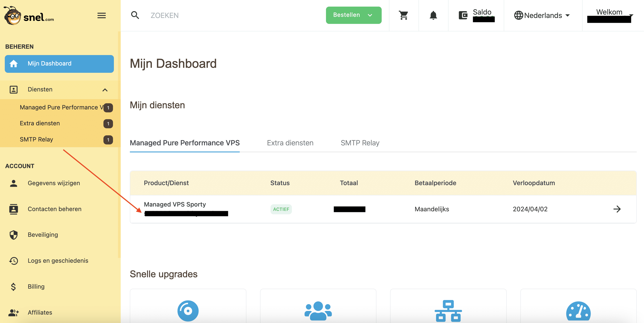Open SMTP Relay in sidebar
The height and width of the screenshot is (323, 644).
36,139
